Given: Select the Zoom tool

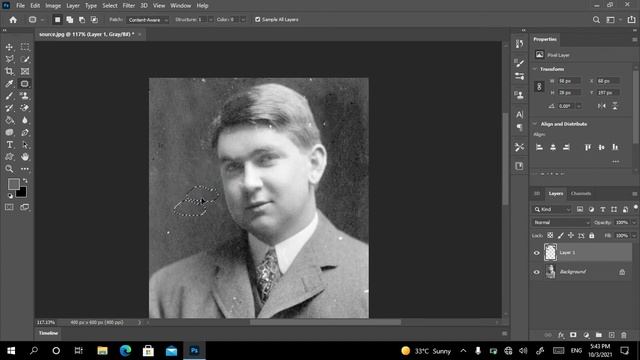Looking at the screenshot, I should click(9, 169).
